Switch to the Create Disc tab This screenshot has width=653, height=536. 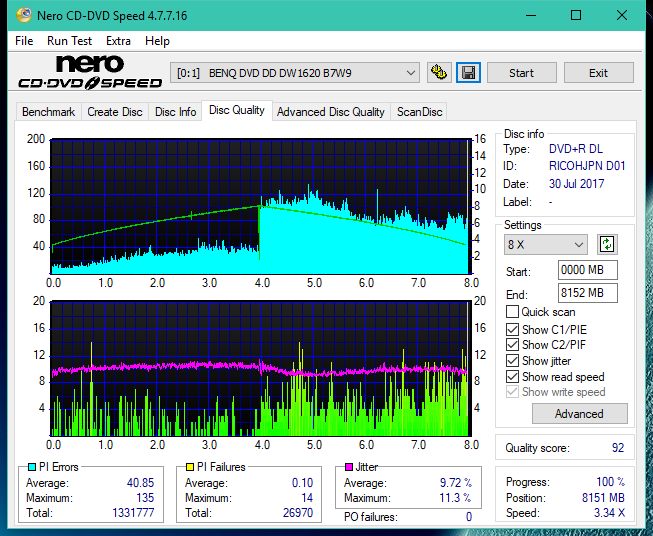[x=115, y=112]
